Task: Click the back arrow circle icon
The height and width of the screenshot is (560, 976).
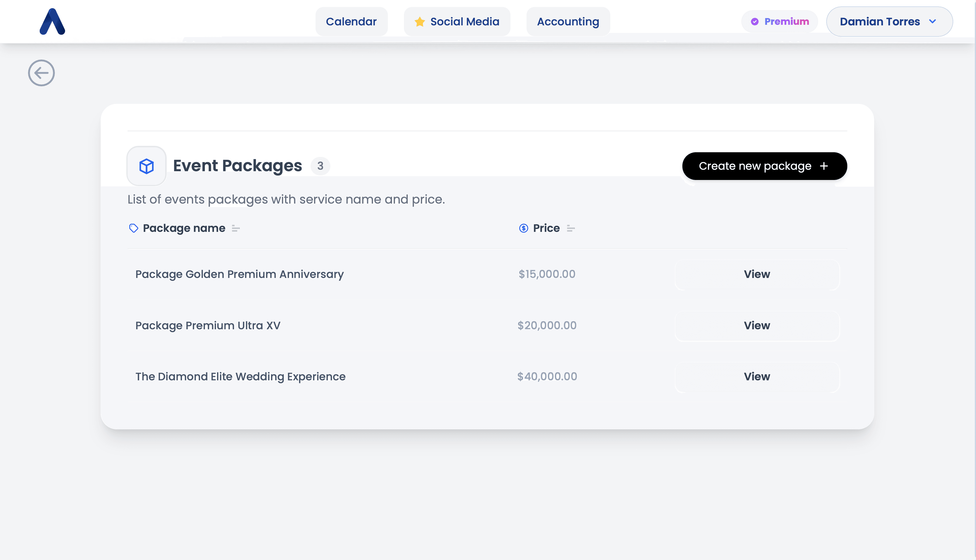Action: pos(41,73)
